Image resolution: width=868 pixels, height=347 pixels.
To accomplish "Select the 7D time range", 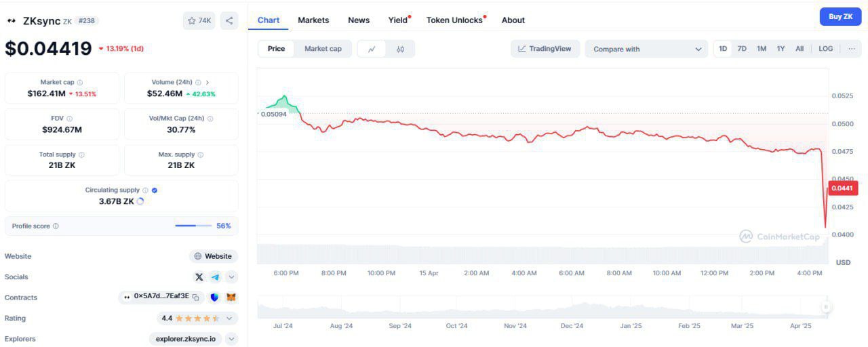I will coord(742,49).
